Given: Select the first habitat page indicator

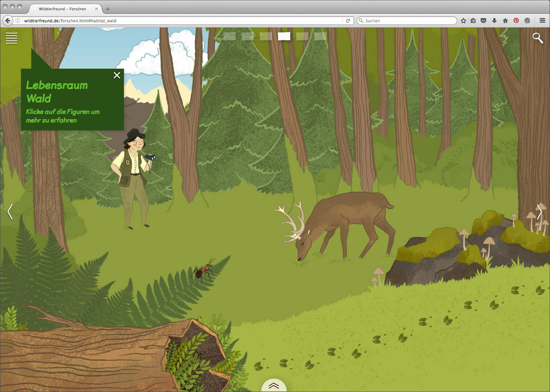Looking at the screenshot, I should tap(229, 36).
